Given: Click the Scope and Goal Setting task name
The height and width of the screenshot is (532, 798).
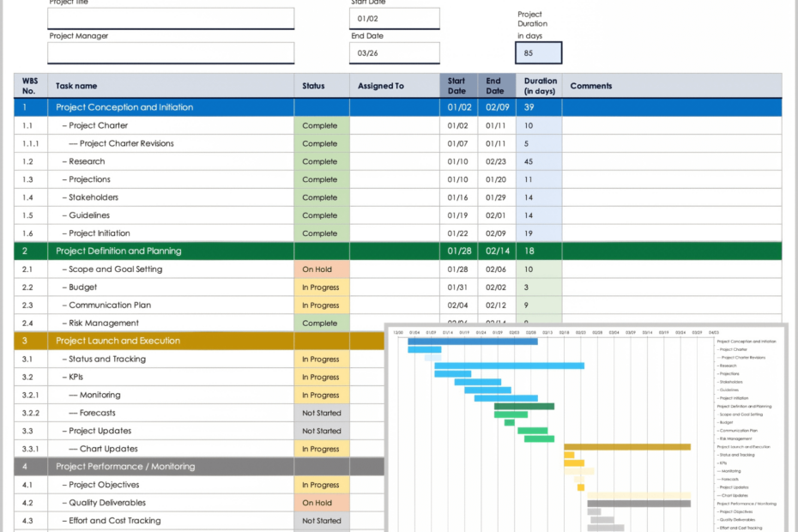Looking at the screenshot, I should click(x=116, y=269).
